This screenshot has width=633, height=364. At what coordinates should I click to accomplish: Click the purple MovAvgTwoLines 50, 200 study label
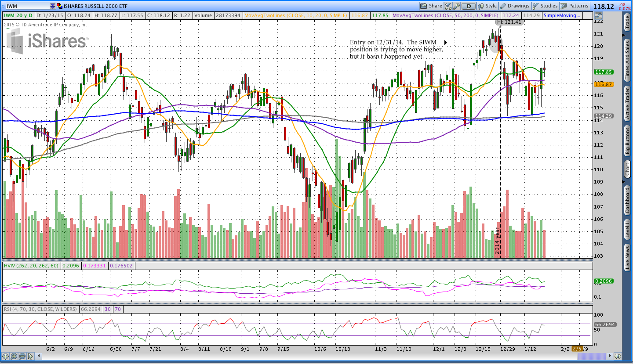[445, 15]
